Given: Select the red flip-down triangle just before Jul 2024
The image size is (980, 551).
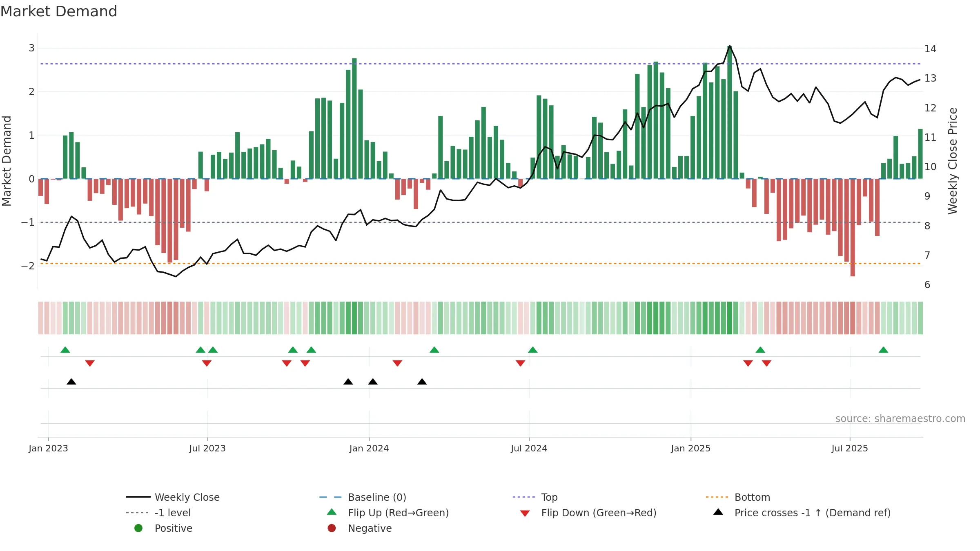Looking at the screenshot, I should coord(520,363).
